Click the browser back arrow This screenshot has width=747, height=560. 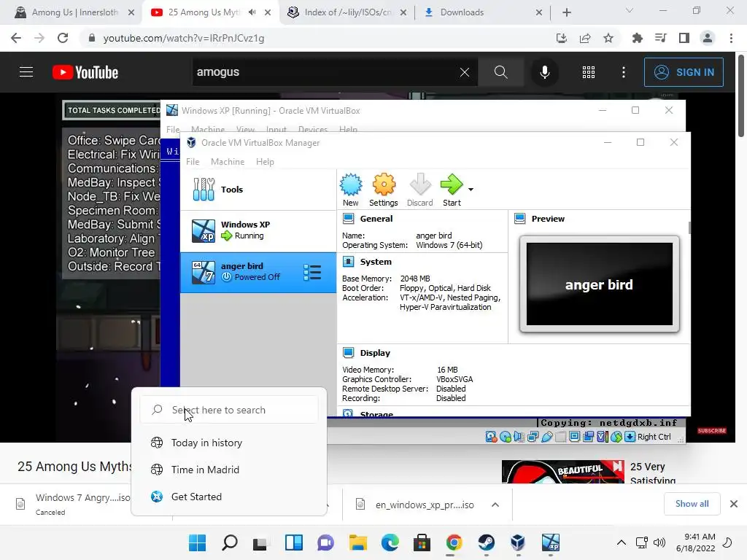16,38
